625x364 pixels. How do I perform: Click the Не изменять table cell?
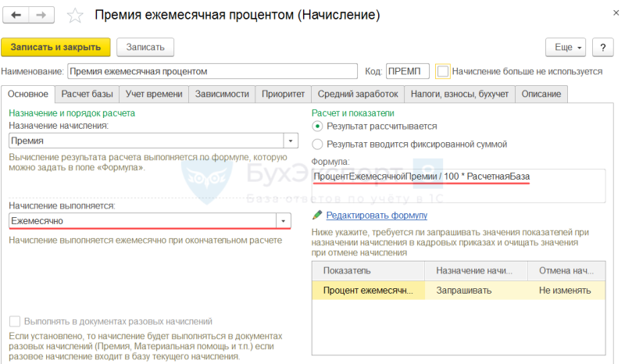[x=566, y=291]
